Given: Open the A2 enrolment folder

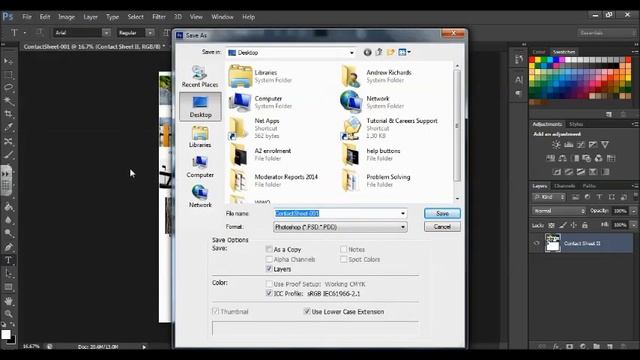Looking at the screenshot, I should point(260,154).
